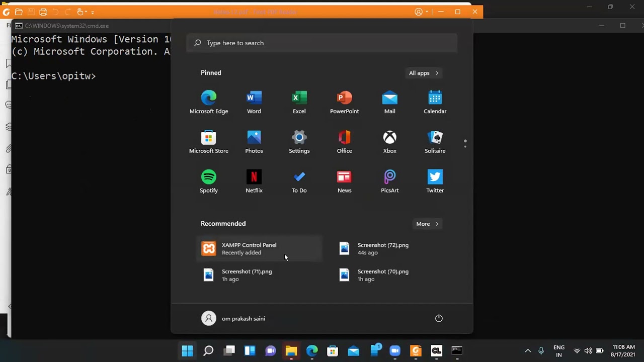Expand All apps list

[424, 73]
